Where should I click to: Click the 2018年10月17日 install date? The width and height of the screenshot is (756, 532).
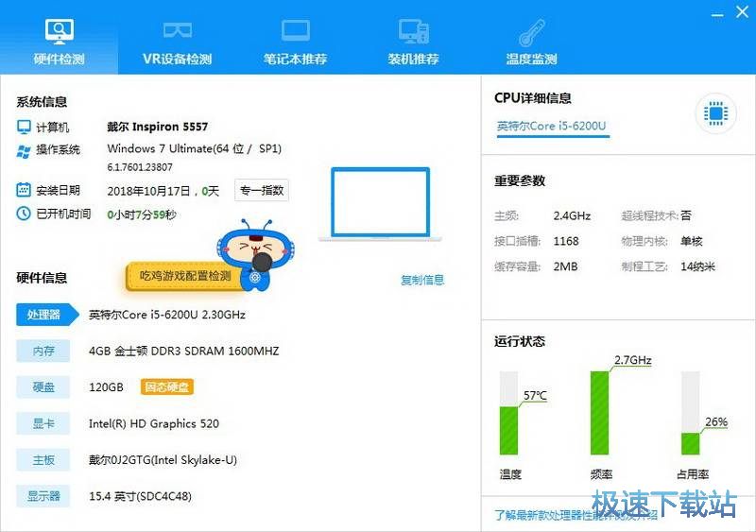click(148, 191)
